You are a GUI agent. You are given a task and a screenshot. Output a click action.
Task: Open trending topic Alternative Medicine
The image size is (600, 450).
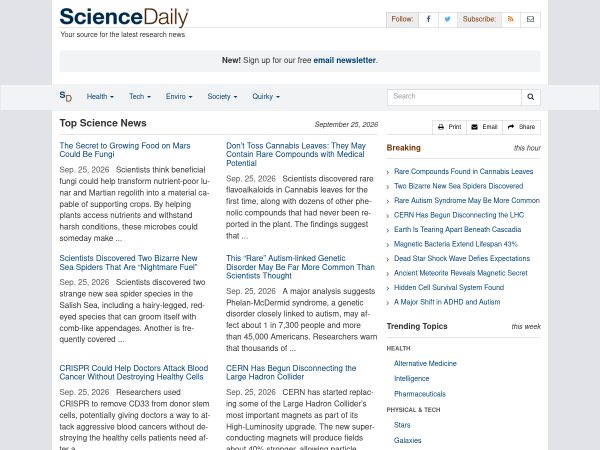[x=425, y=364]
